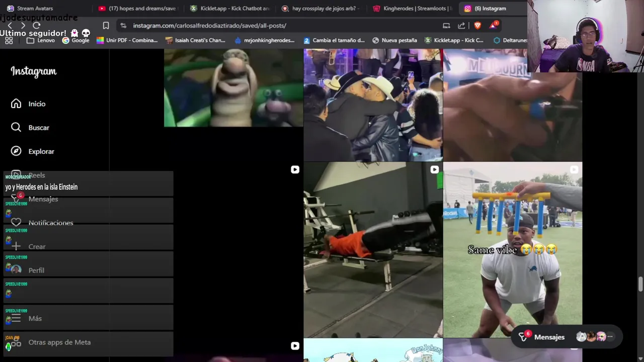
Task: Click the site settings icon in address bar
Action: click(123, 26)
